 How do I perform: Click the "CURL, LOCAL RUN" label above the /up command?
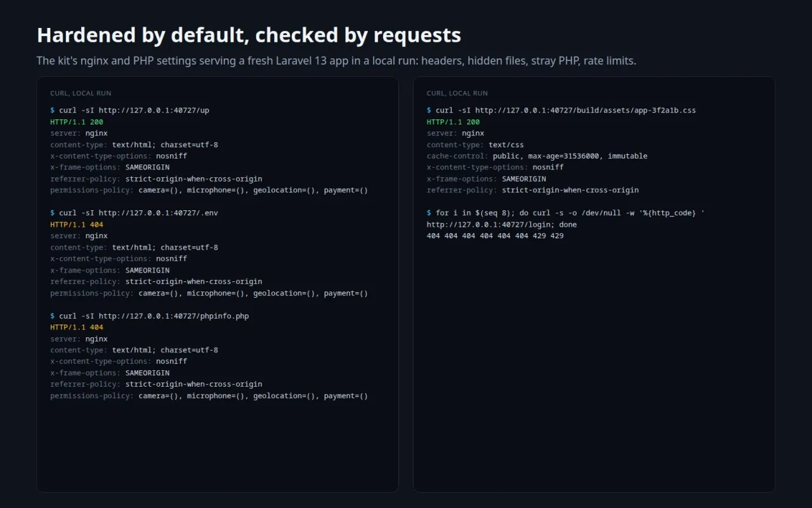click(x=81, y=93)
